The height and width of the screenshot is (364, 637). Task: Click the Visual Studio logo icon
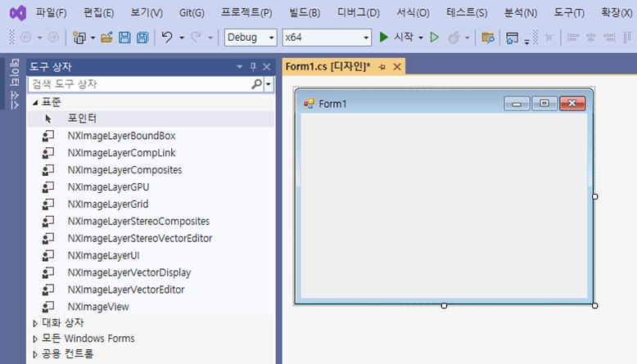click(x=18, y=13)
